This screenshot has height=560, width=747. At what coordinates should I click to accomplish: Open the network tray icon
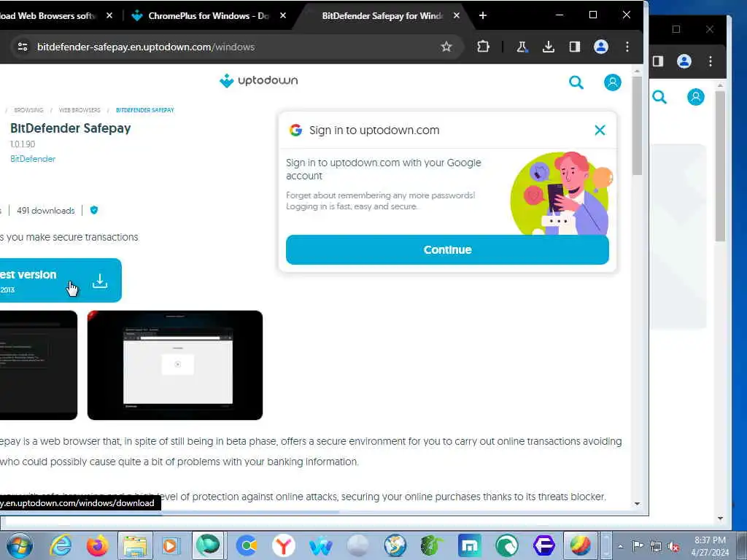click(656, 546)
